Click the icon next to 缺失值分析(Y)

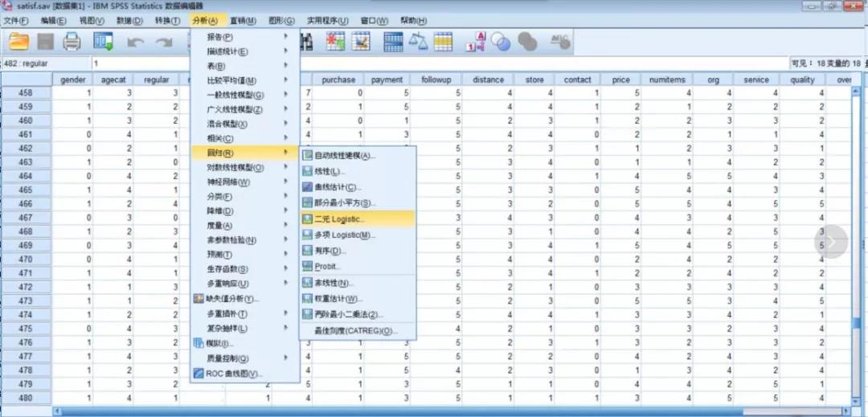(x=199, y=299)
